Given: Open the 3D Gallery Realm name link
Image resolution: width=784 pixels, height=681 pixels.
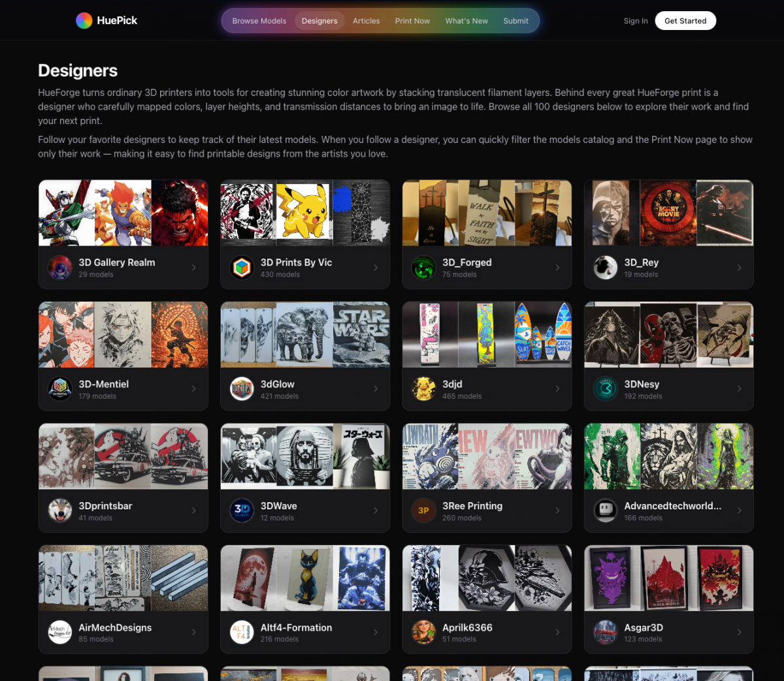Looking at the screenshot, I should (117, 262).
